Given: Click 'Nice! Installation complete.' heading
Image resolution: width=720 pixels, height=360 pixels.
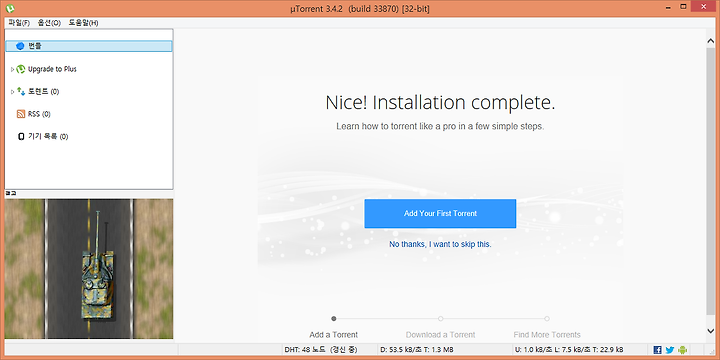Looking at the screenshot, I should (440, 103).
